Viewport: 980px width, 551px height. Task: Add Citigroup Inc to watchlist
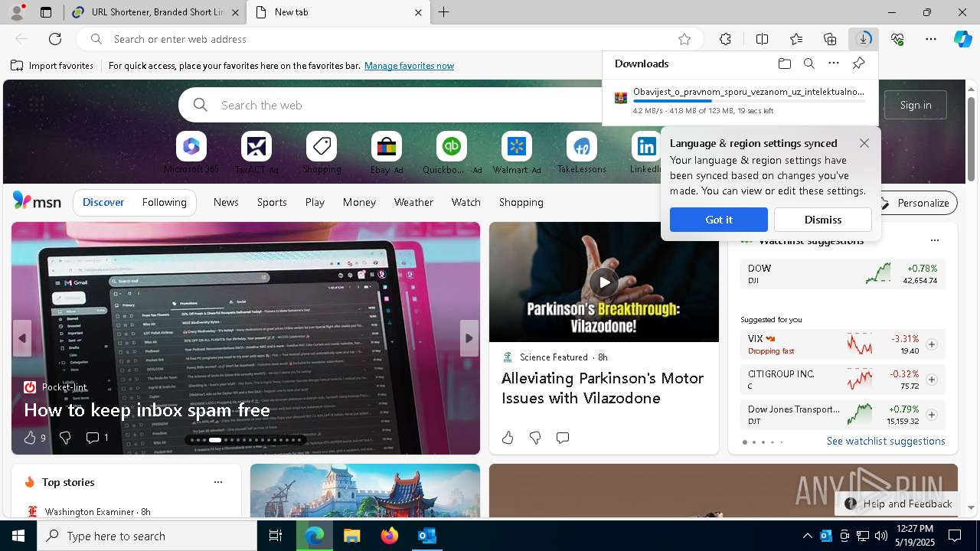tap(932, 380)
